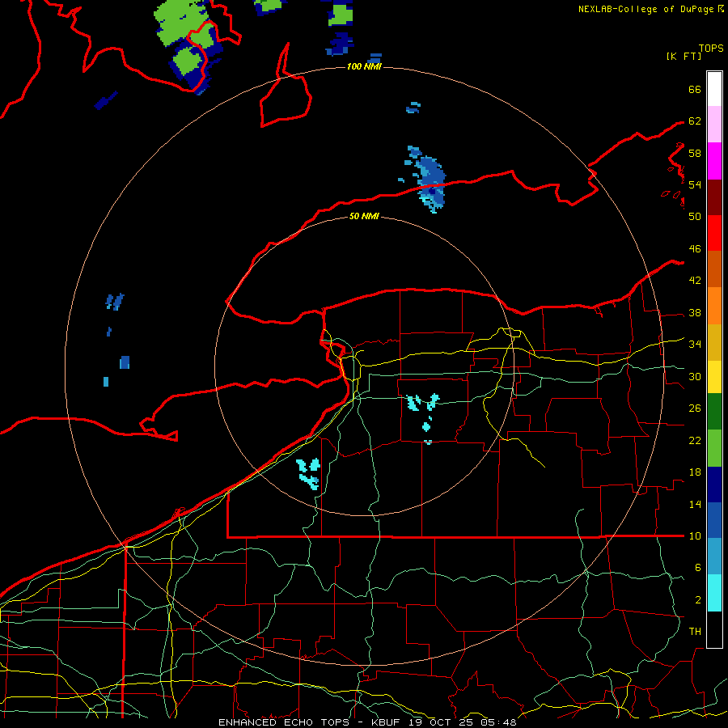Click the dark orange 42 legend swatch
Image resolution: width=728 pixels, height=728 pixels.
click(x=714, y=269)
